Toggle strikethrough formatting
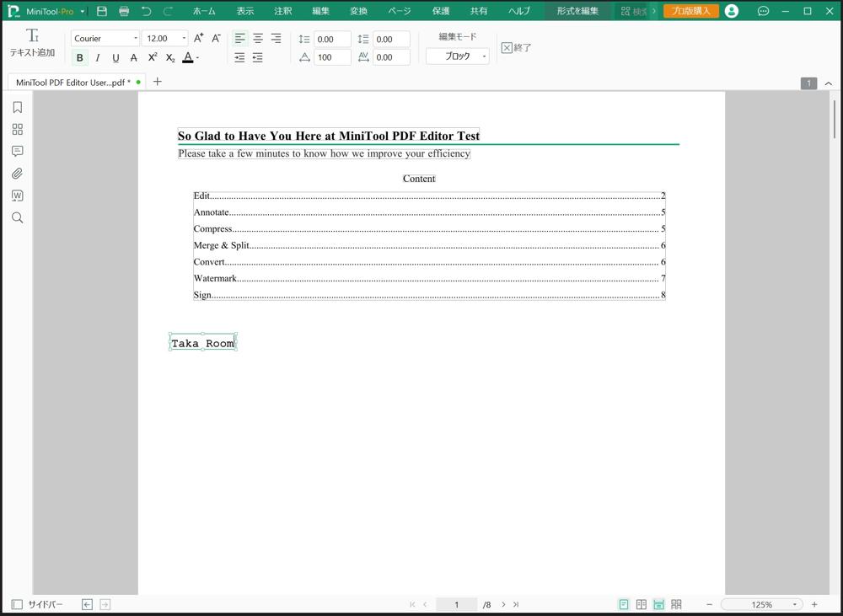 134,57
